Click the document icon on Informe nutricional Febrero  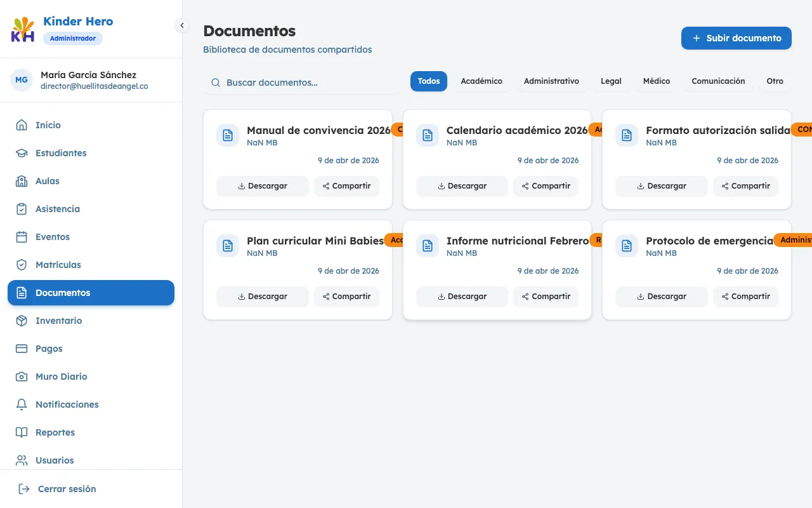click(x=427, y=246)
